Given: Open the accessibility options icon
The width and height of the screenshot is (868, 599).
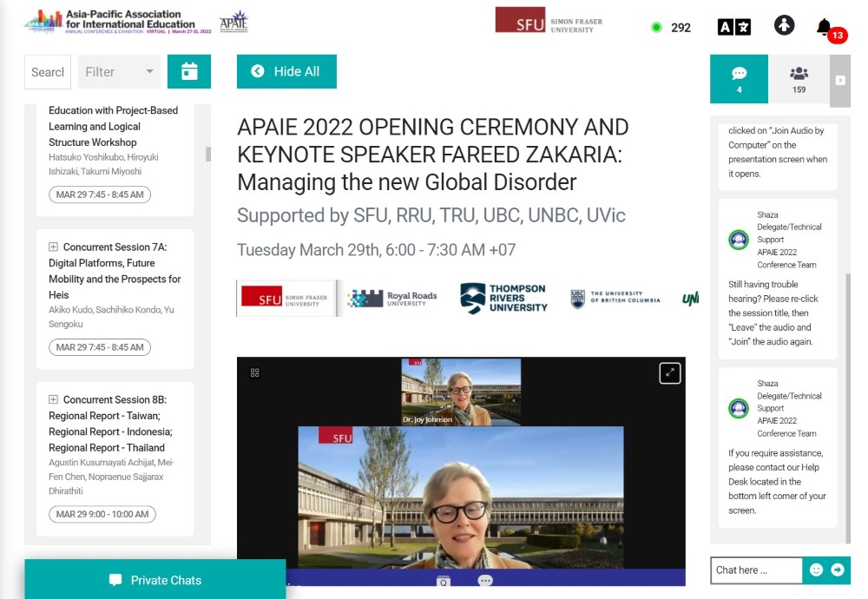Looking at the screenshot, I should point(784,26).
